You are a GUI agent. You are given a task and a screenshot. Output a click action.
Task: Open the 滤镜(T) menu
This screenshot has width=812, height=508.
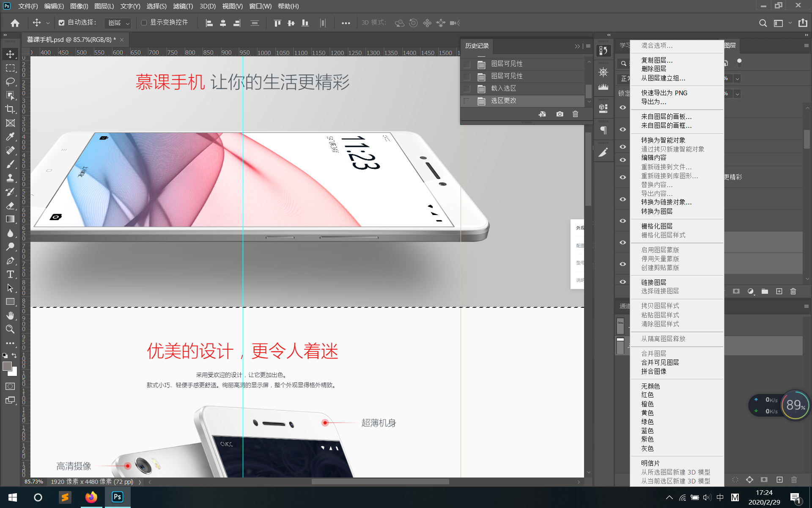tap(183, 6)
